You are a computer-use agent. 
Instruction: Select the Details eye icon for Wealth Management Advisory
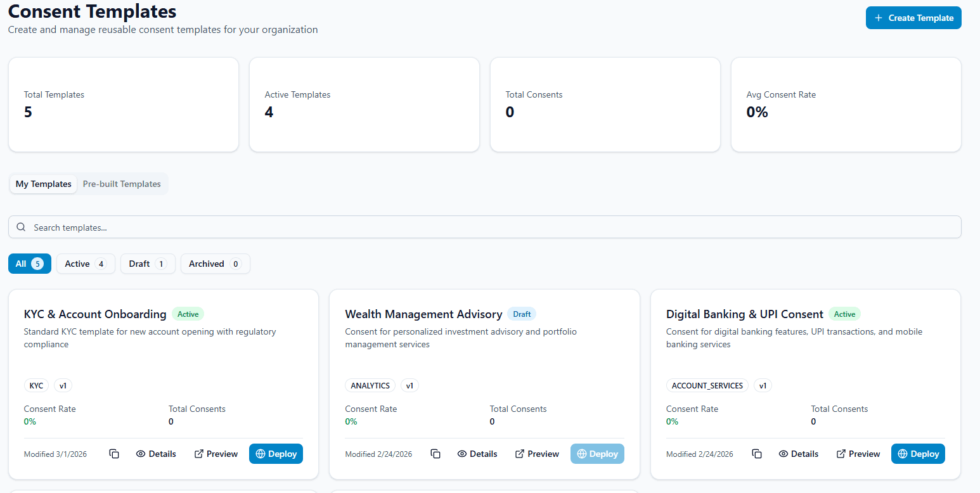[461, 454]
